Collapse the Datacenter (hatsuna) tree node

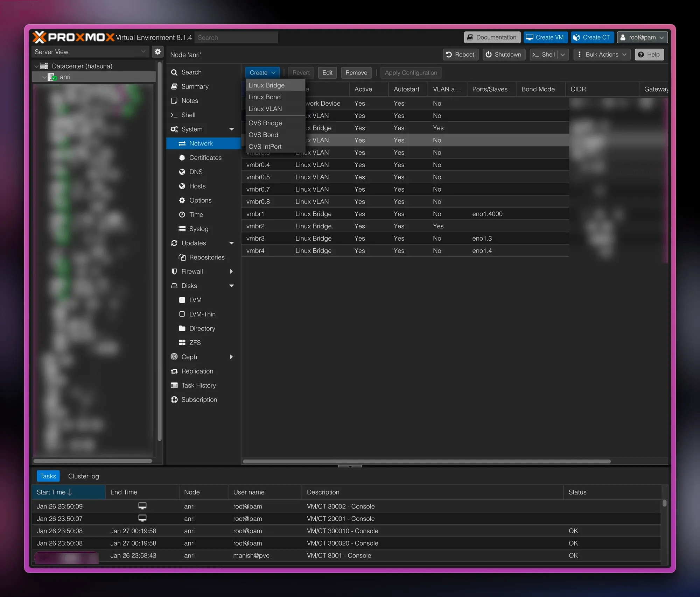[x=36, y=66]
